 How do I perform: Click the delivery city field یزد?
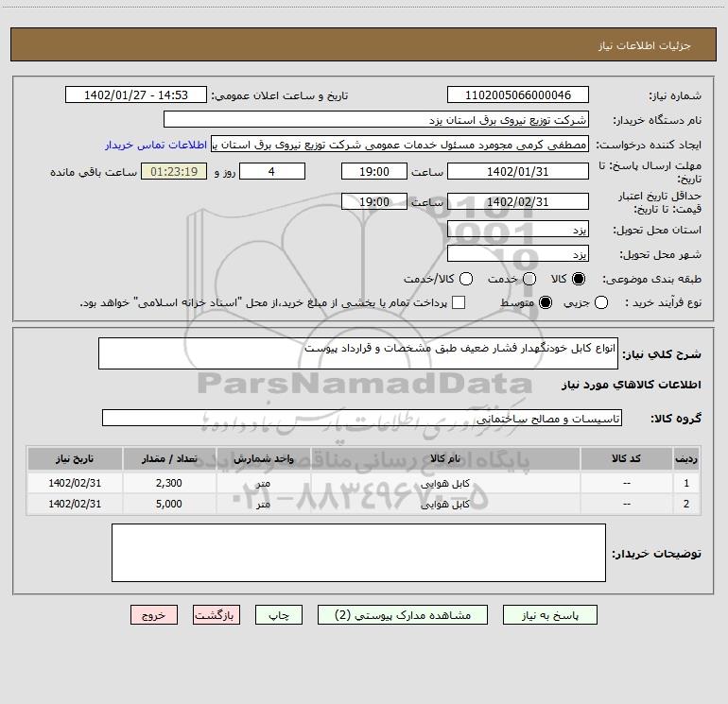[518, 254]
